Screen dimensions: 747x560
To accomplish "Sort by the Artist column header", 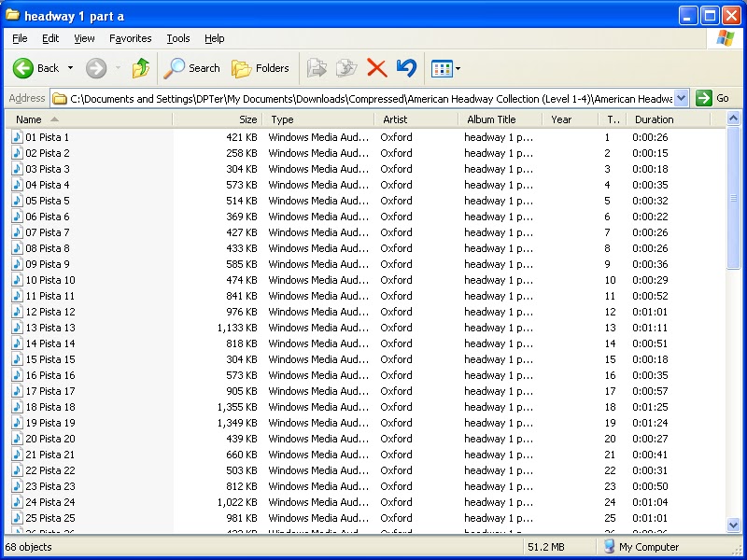I will tap(416, 119).
